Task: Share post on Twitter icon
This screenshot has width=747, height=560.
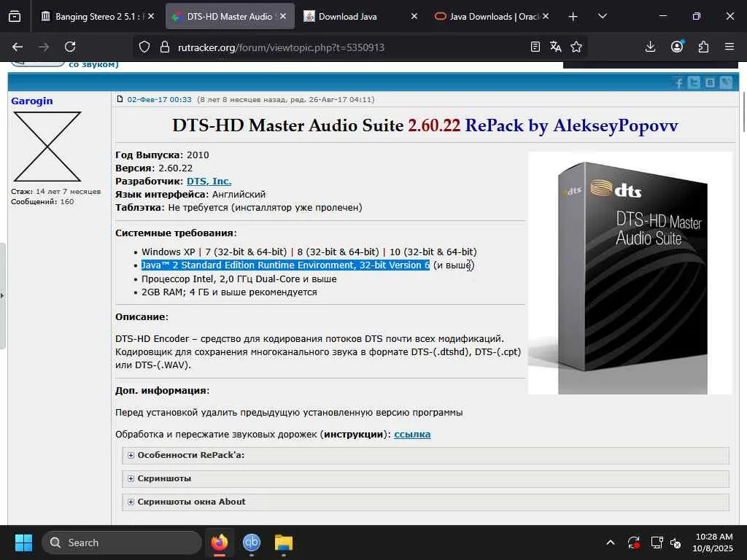Action: 694,83
